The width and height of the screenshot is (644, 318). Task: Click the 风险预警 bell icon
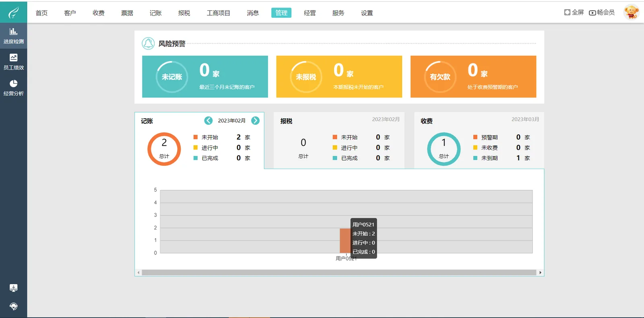pyautogui.click(x=148, y=43)
